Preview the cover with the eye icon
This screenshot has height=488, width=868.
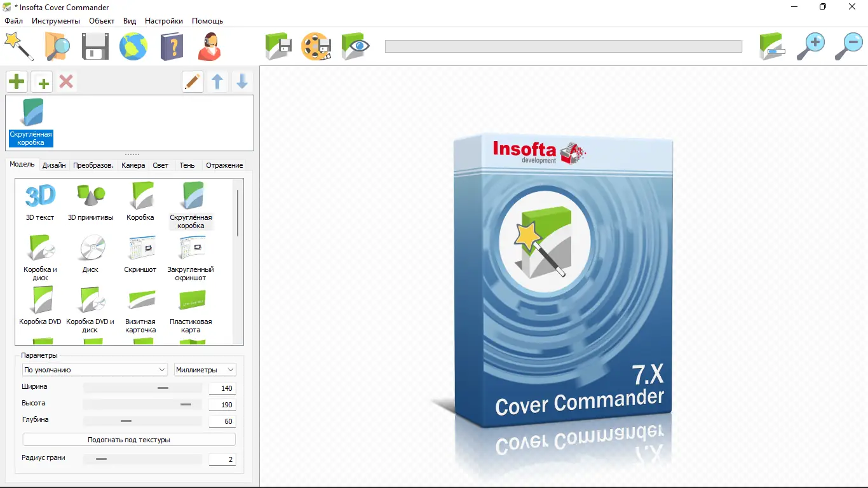click(356, 46)
